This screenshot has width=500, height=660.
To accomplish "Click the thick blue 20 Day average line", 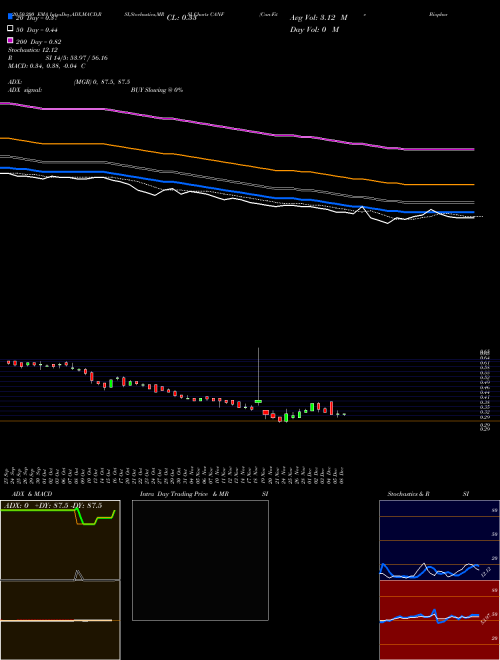I will coord(237,191).
